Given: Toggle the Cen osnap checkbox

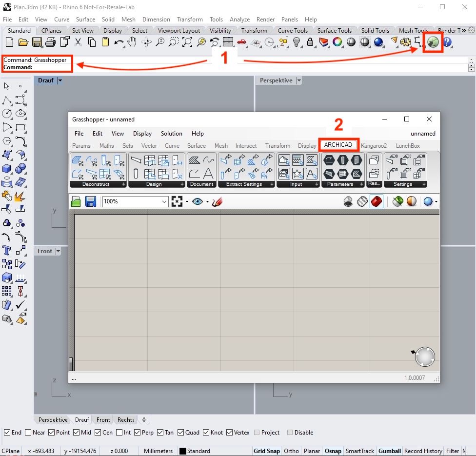Looking at the screenshot, I should [98, 432].
